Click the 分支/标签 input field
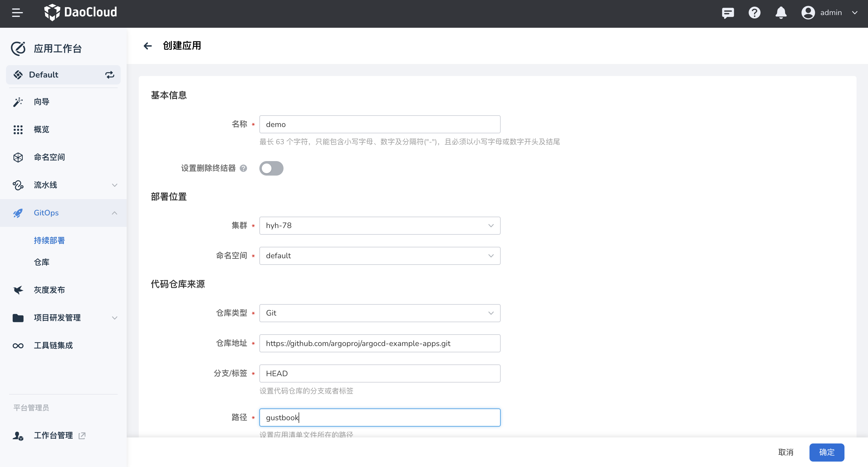Image resolution: width=868 pixels, height=467 pixels. 379,373
